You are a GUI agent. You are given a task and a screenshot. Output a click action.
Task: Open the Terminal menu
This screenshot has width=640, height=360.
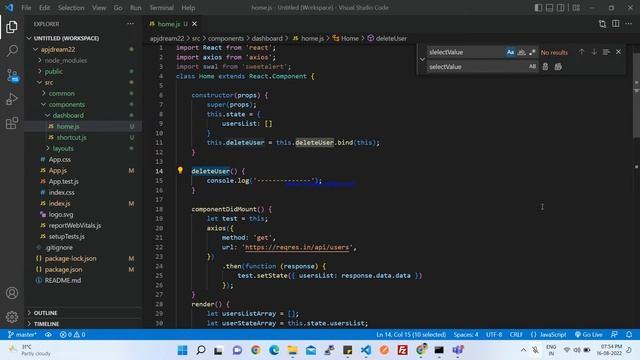(161, 8)
